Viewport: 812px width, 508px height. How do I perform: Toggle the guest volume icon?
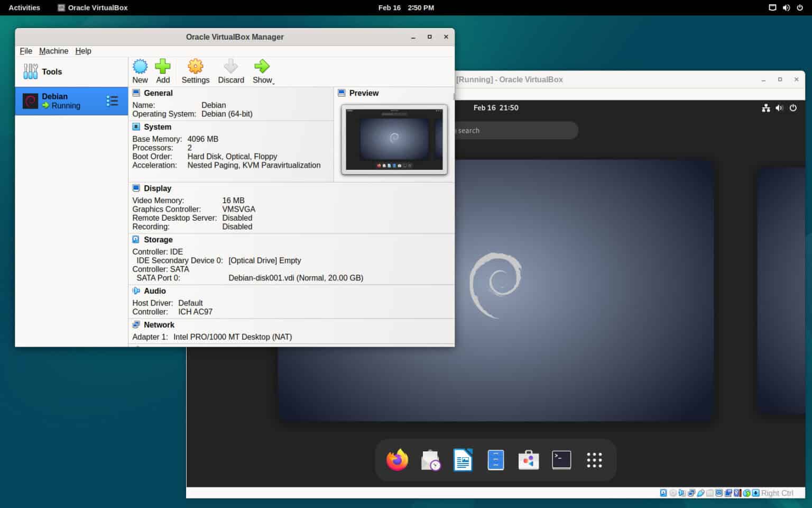(779, 108)
